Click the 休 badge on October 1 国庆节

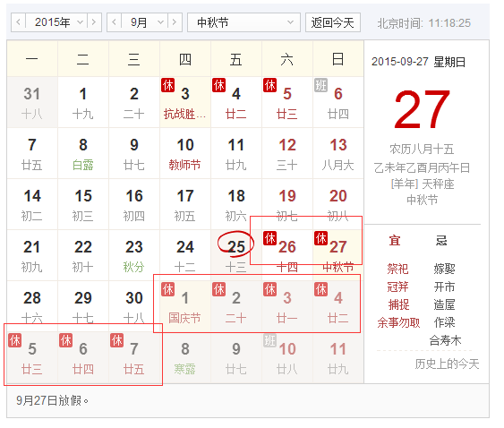167,289
